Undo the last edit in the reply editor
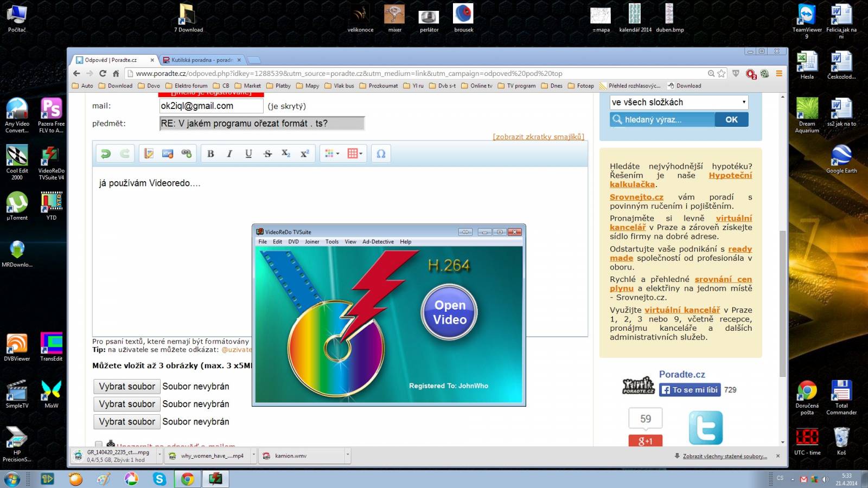Screen dimensions: 868x488 106,154
